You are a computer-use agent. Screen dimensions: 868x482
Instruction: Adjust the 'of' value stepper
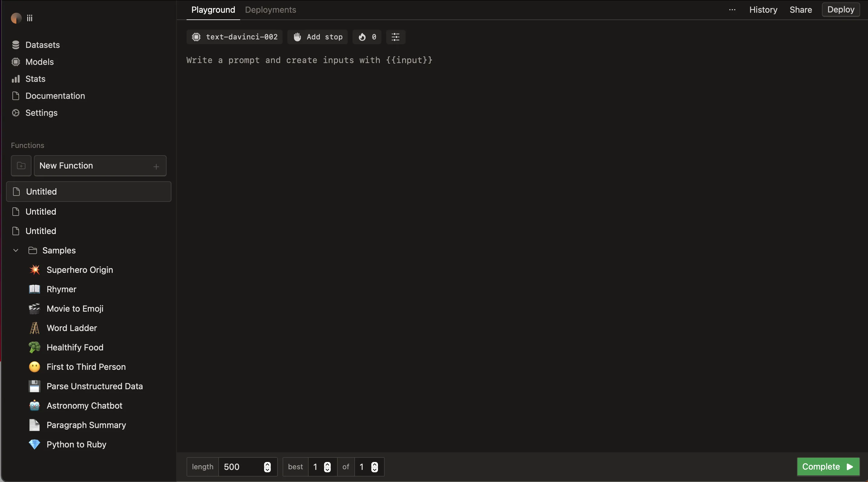(x=374, y=467)
